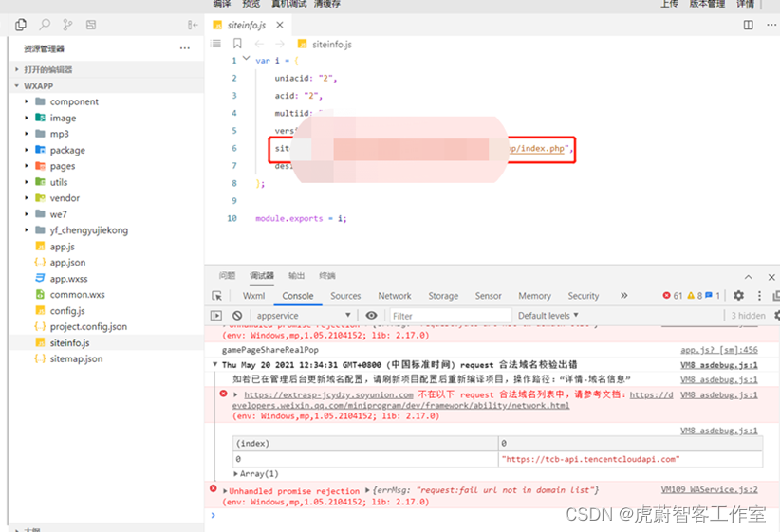Open the resource manager more-options ellipsis
The height and width of the screenshot is (532, 780).
(x=184, y=48)
